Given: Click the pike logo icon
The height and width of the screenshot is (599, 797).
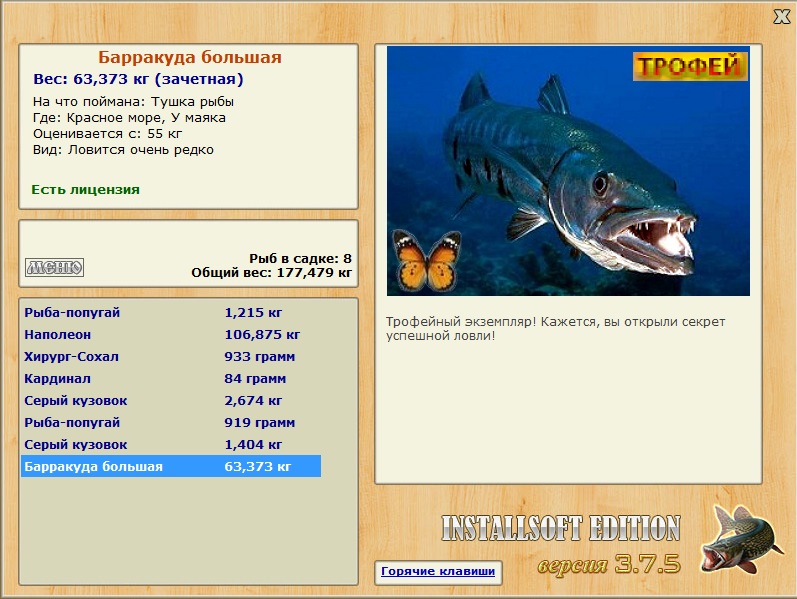Looking at the screenshot, I should pos(740,540).
